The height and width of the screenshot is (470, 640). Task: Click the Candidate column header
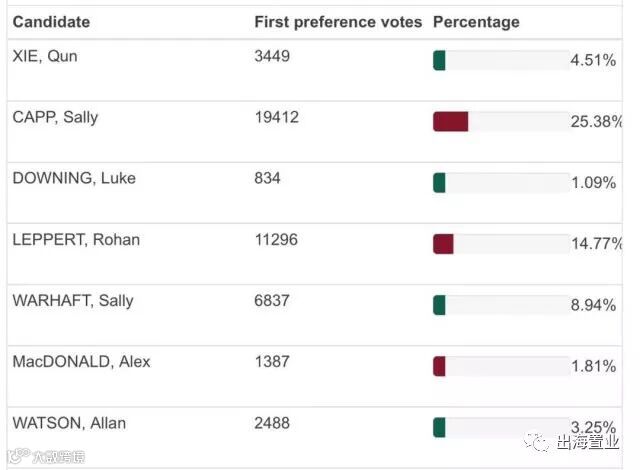coord(51,22)
